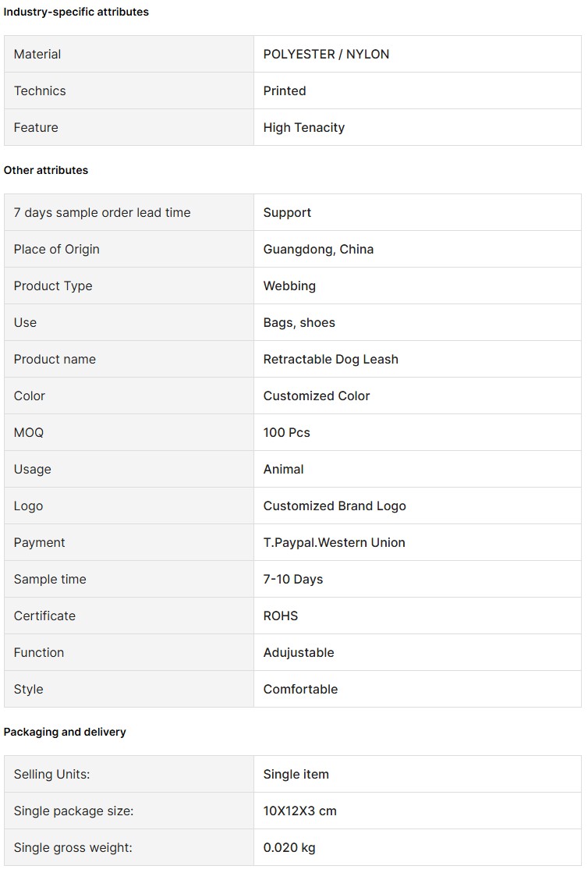The width and height of the screenshot is (588, 880).
Task: Select Bags, shoes use value
Action: pos(299,323)
